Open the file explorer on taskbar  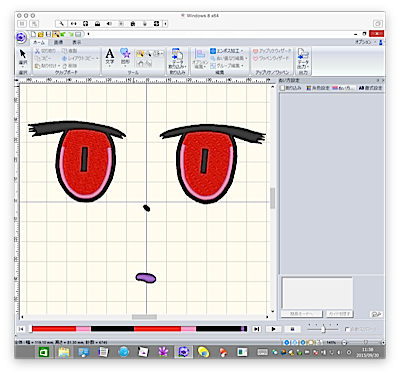pyautogui.click(x=64, y=352)
